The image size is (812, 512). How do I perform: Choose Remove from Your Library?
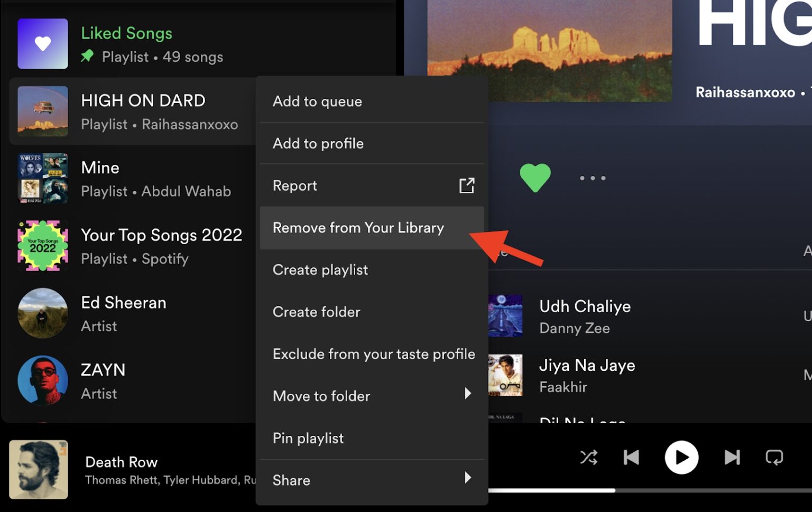coord(358,228)
